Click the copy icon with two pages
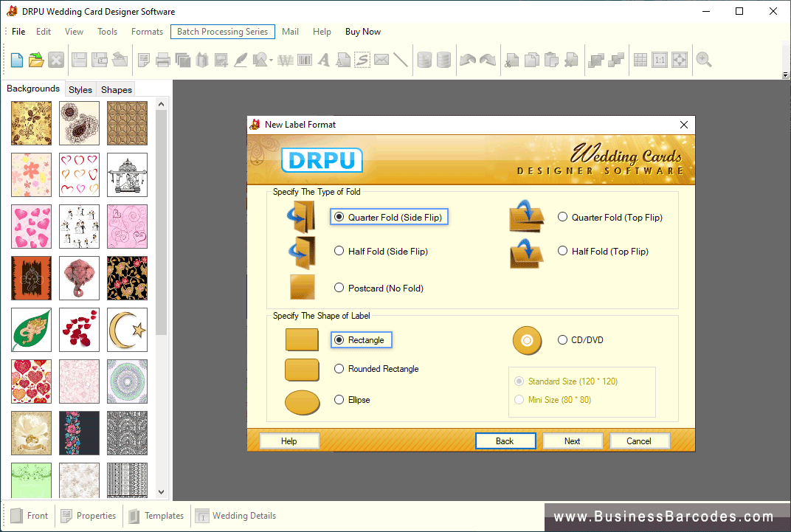 pos(532,60)
